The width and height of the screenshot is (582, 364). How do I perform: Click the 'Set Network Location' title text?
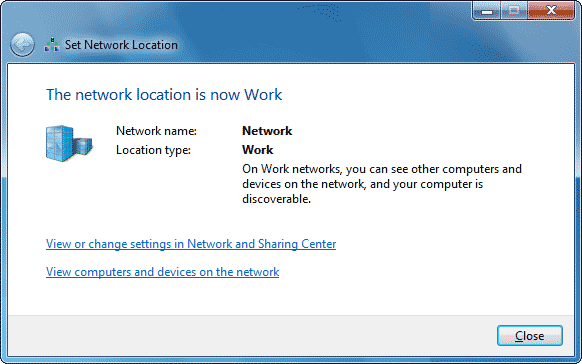(x=121, y=45)
